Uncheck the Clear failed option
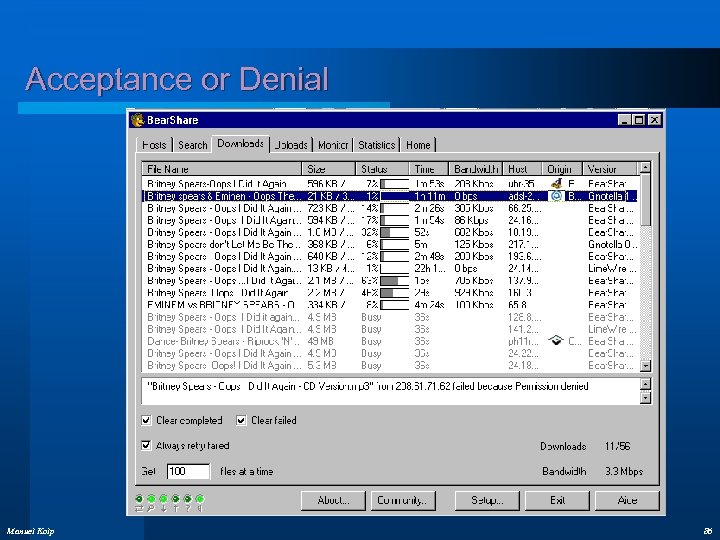Viewport: 720px width, 540px height. tap(243, 421)
